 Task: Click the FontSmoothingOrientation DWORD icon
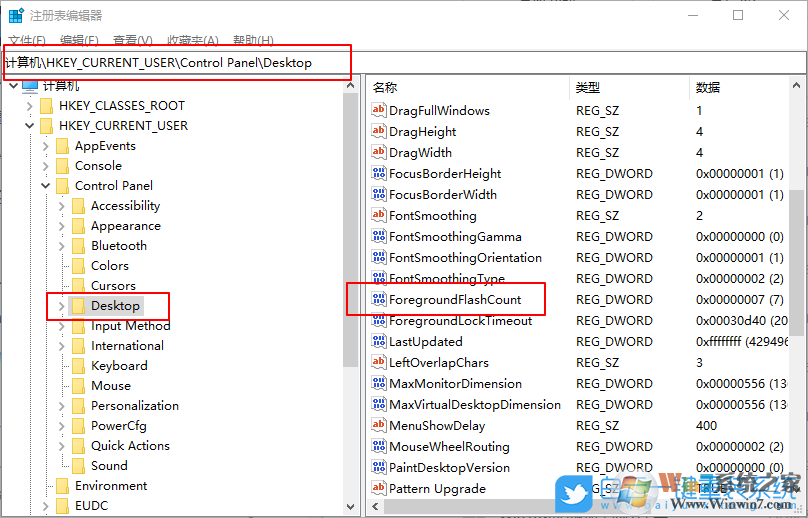tap(379, 257)
